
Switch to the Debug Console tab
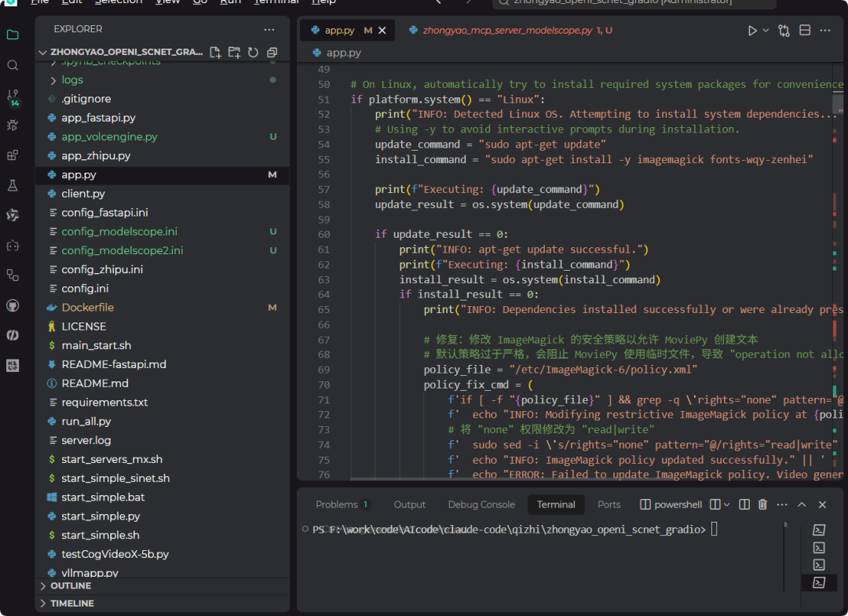(481, 505)
